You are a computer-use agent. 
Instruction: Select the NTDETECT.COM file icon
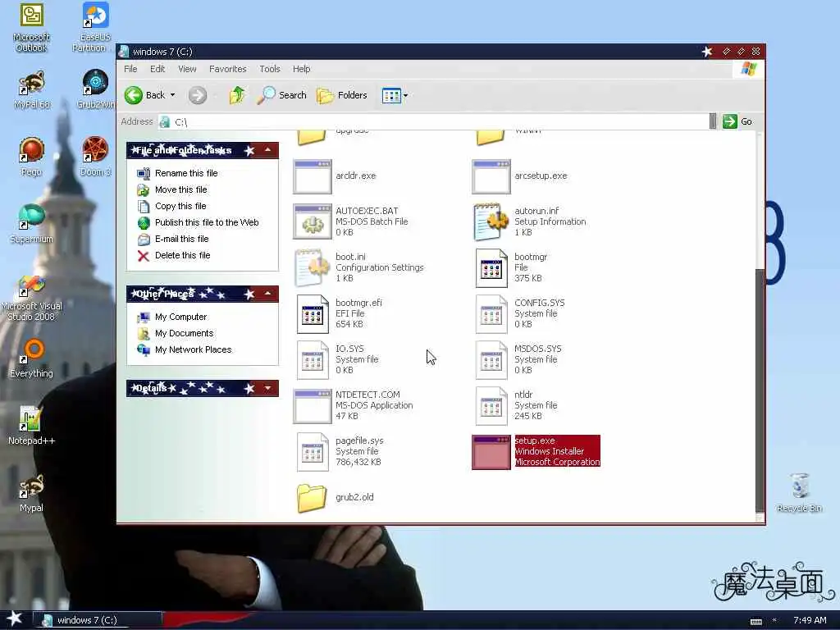point(313,405)
